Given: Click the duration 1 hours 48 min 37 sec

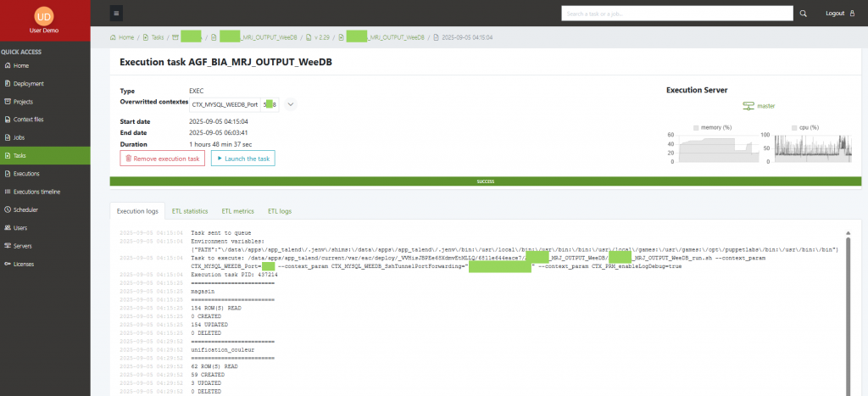Looking at the screenshot, I should [x=220, y=144].
